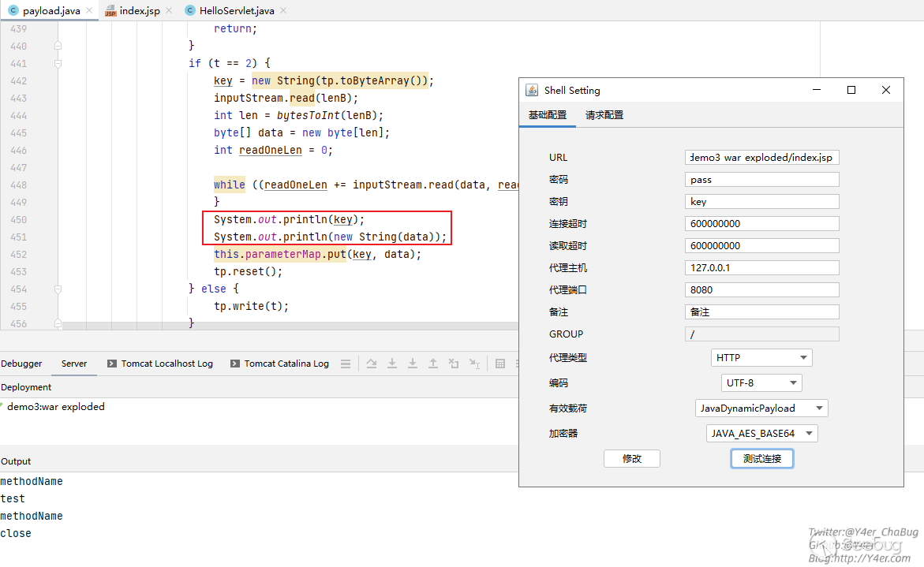
Task: Collapse the code fold at line 441
Action: tap(58, 64)
